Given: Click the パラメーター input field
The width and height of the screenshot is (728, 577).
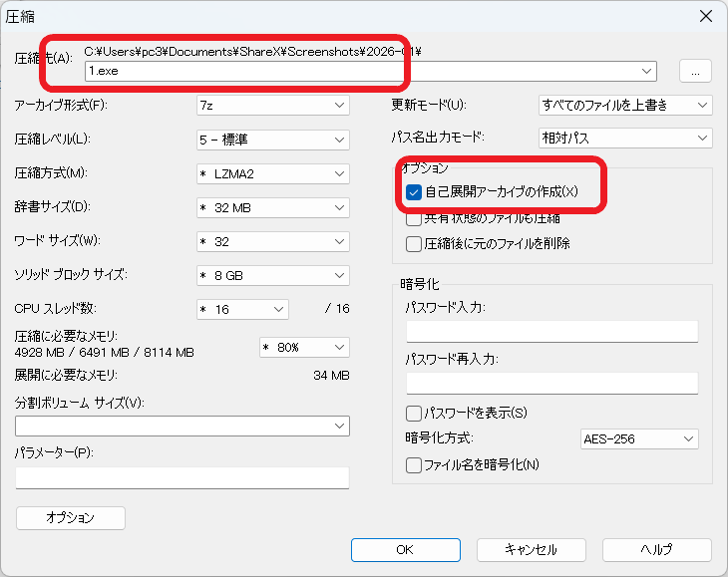Looking at the screenshot, I should coord(182,477).
